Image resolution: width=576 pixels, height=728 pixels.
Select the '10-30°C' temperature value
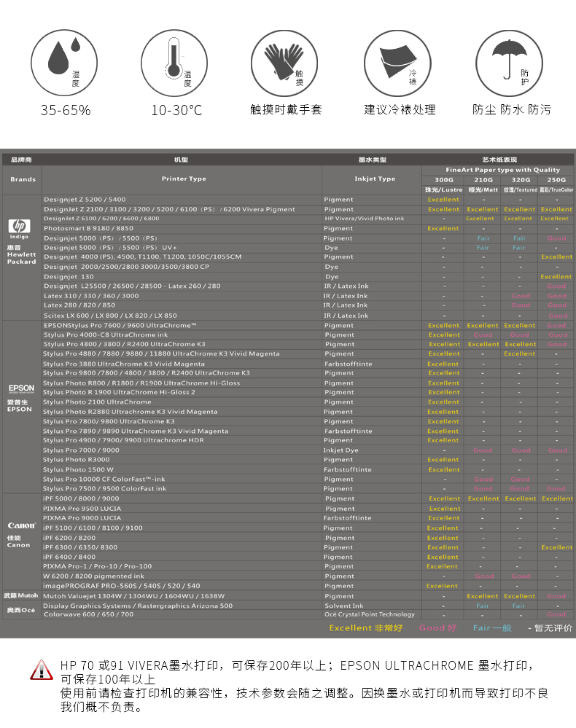pyautogui.click(x=176, y=111)
